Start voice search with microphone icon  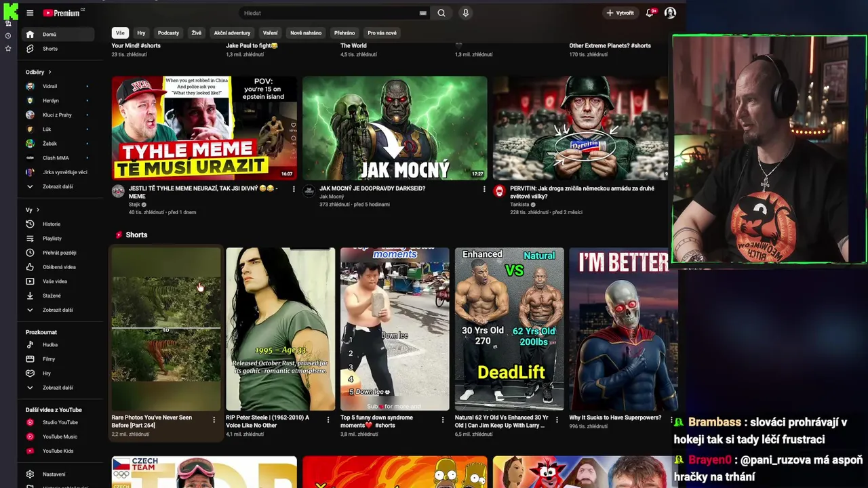coord(465,13)
